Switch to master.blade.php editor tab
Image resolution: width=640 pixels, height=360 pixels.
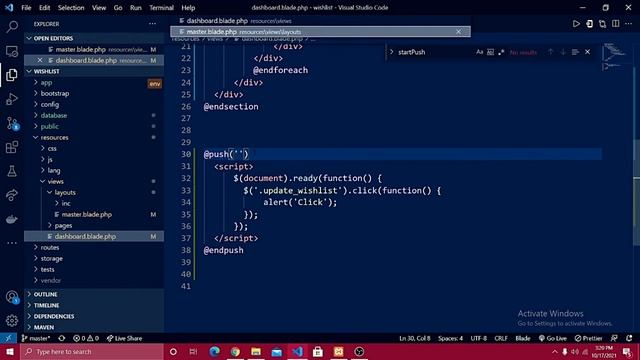tap(320, 31)
